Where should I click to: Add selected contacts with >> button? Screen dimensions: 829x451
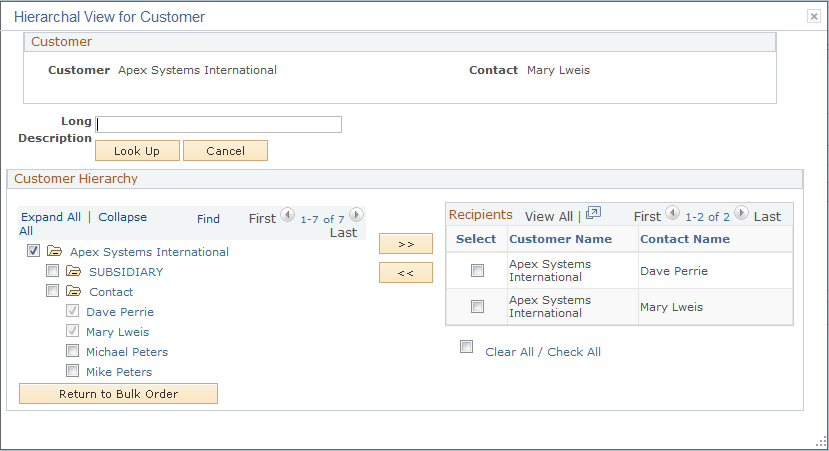405,244
